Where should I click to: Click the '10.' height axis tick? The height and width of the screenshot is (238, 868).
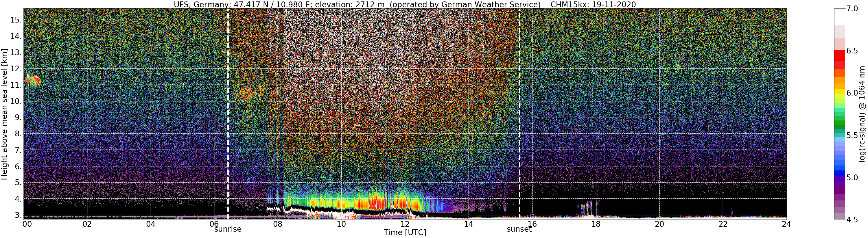[x=16, y=101]
